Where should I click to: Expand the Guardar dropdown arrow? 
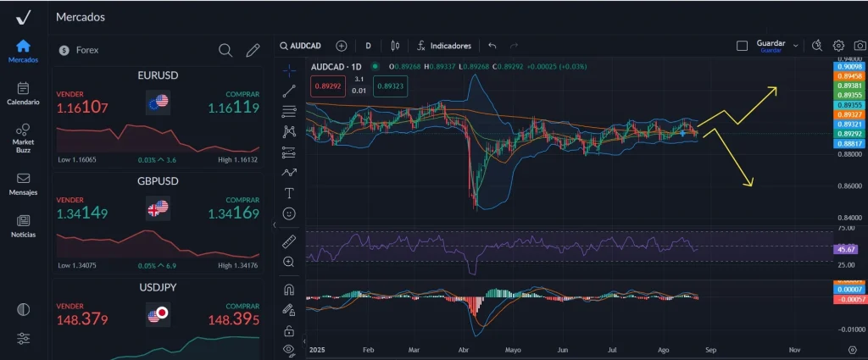pyautogui.click(x=795, y=46)
